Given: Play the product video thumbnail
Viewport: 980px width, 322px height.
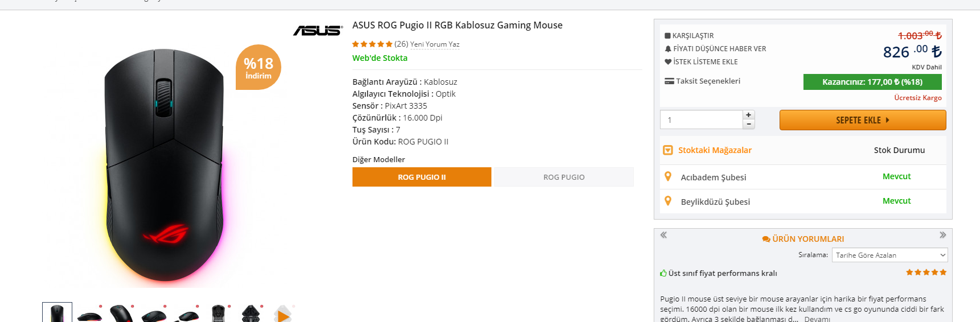Looking at the screenshot, I should tap(283, 315).
